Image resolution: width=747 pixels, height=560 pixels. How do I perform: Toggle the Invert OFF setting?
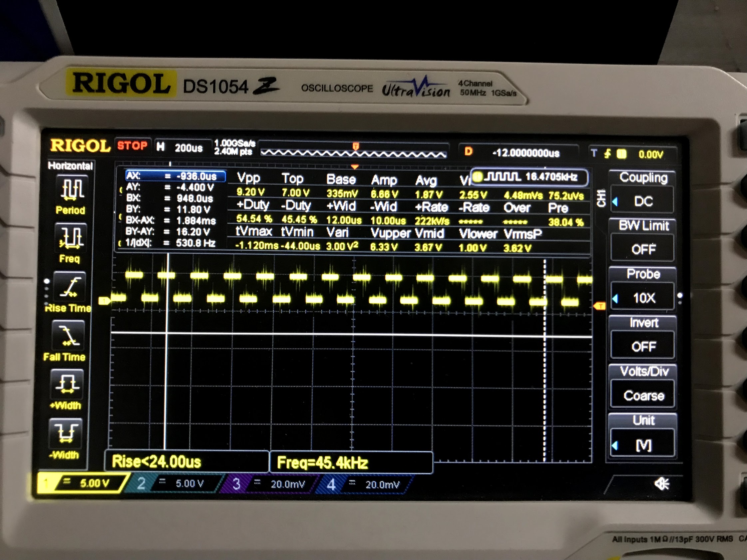[643, 346]
